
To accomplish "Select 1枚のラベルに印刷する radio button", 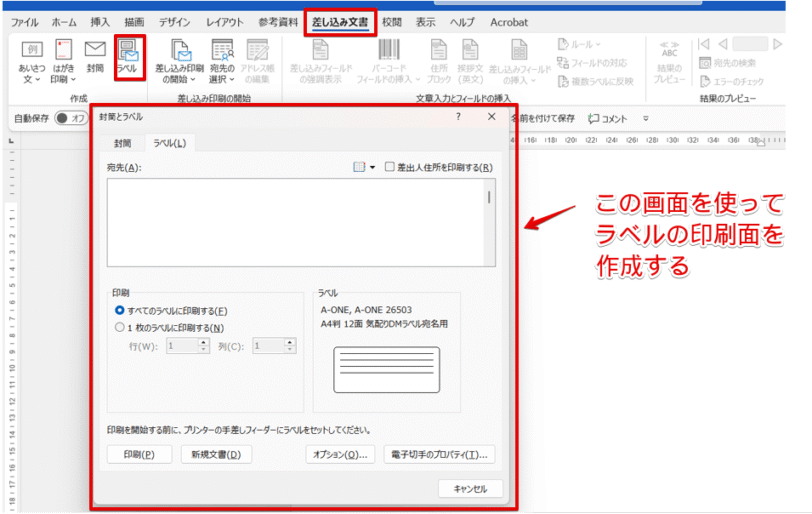I will [x=120, y=328].
